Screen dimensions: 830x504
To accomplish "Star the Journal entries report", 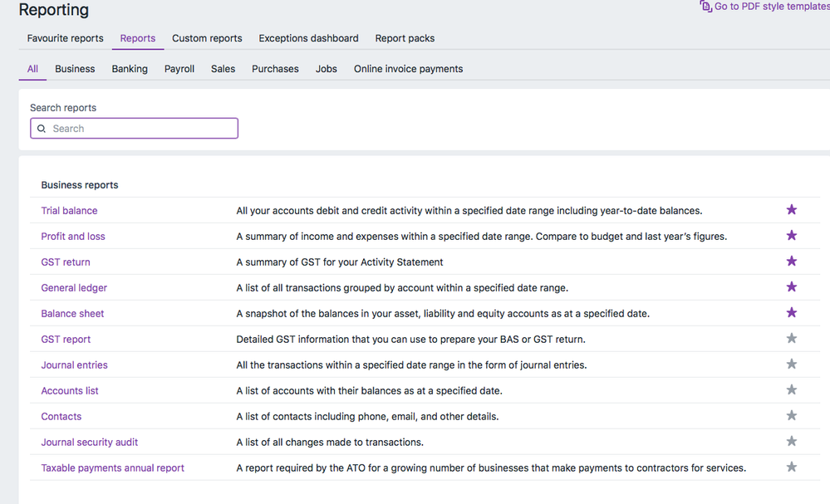I will coord(791,365).
